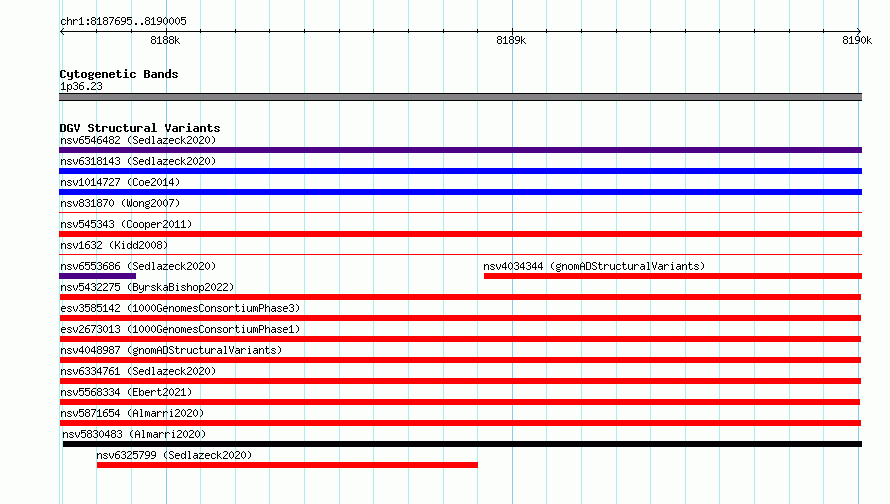Open nsv6318143 (Sedlazeck2020) variant label

click(x=138, y=161)
